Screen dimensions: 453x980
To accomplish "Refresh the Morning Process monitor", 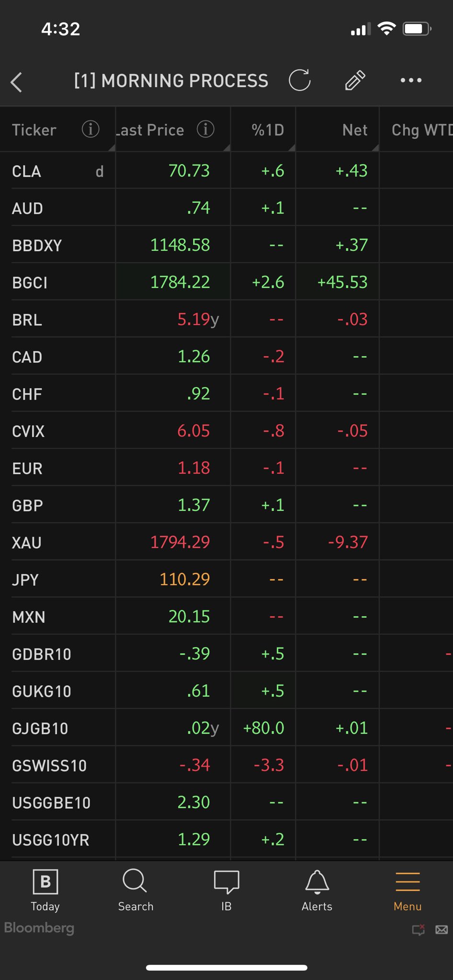I will pyautogui.click(x=300, y=80).
